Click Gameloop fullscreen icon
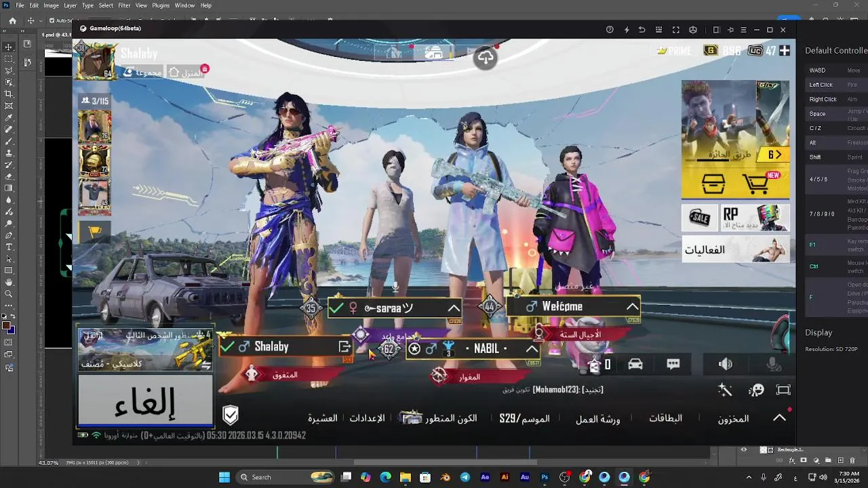Image resolution: width=868 pixels, height=488 pixels. [675, 30]
